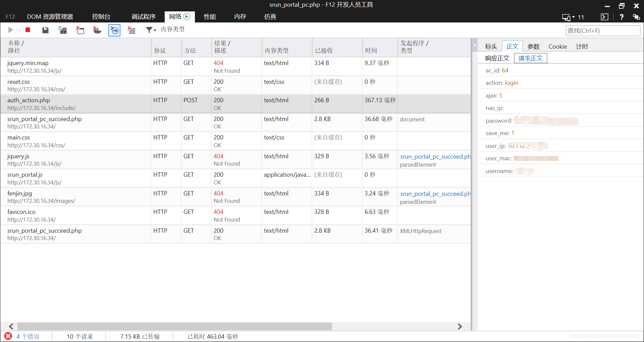Clear browser cache icon
644x342 pixels.
pyautogui.click(x=80, y=30)
